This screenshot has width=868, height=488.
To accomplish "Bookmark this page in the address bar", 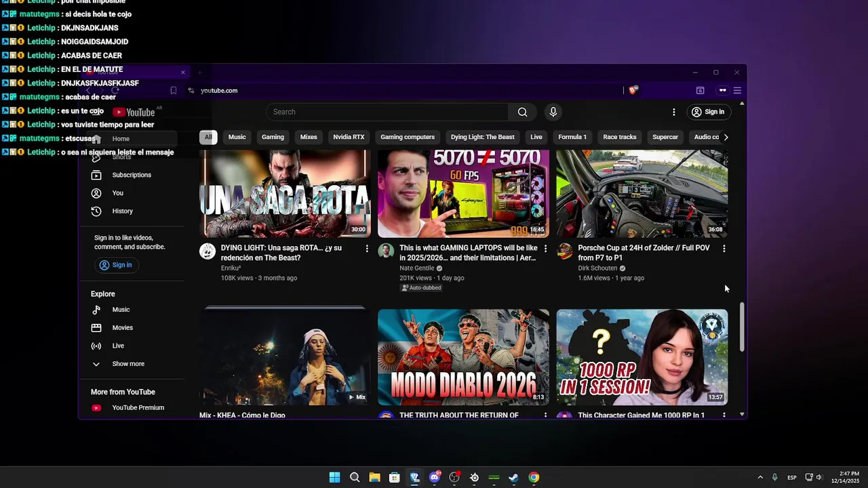I will point(174,90).
